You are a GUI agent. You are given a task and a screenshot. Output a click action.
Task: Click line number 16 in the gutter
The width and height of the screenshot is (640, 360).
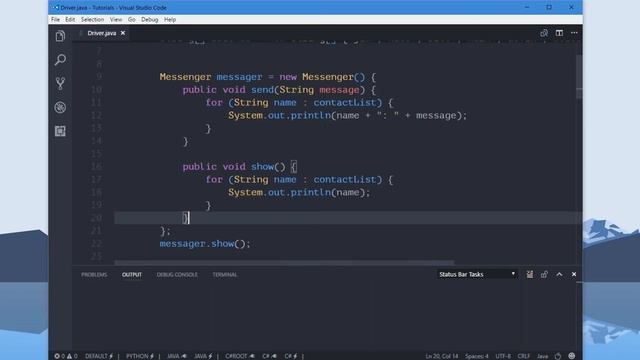[96, 167]
